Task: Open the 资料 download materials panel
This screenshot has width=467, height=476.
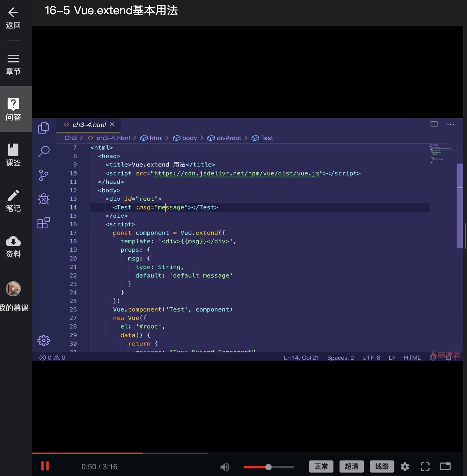Action: [13, 247]
